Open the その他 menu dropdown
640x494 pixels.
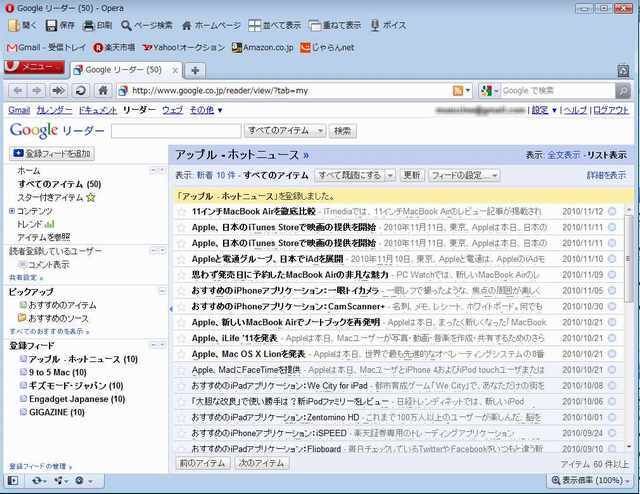pos(206,110)
